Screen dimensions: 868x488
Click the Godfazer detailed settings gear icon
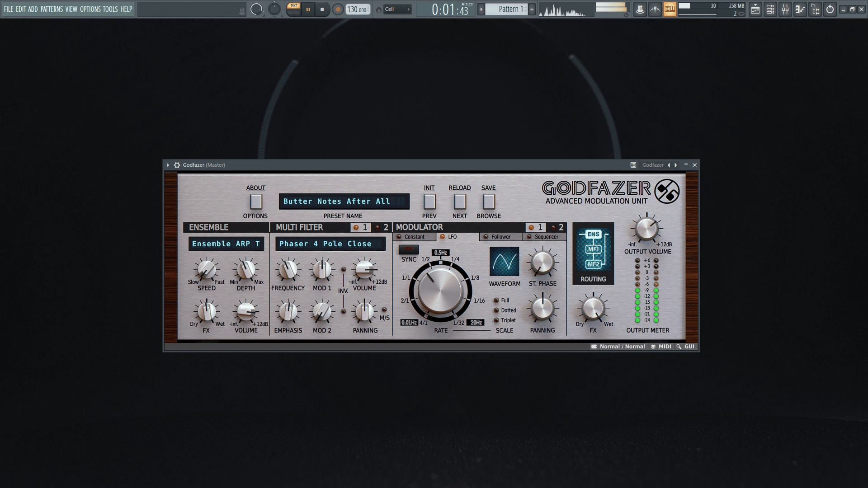point(177,165)
